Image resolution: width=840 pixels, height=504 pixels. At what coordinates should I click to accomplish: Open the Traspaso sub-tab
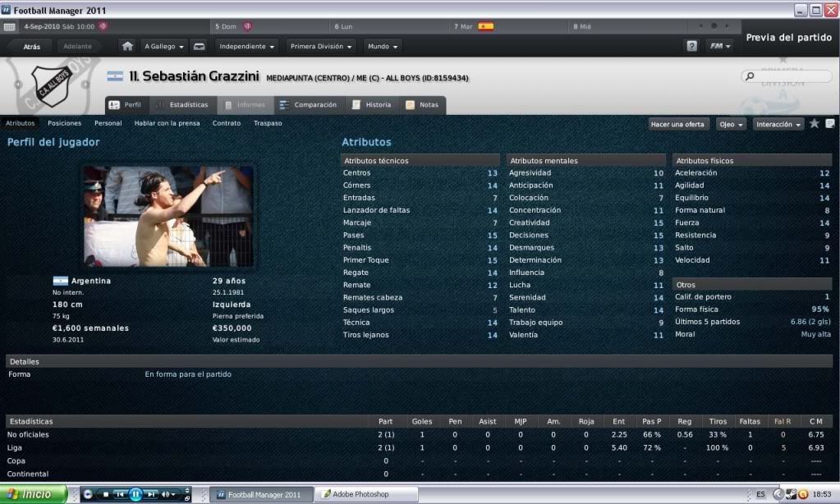pyautogui.click(x=268, y=123)
